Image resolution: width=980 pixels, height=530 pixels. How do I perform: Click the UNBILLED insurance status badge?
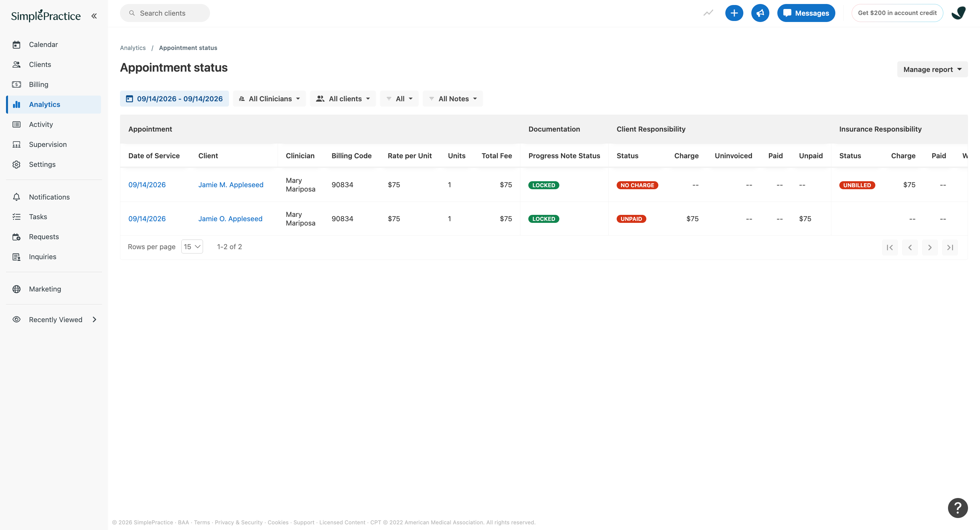click(x=857, y=185)
